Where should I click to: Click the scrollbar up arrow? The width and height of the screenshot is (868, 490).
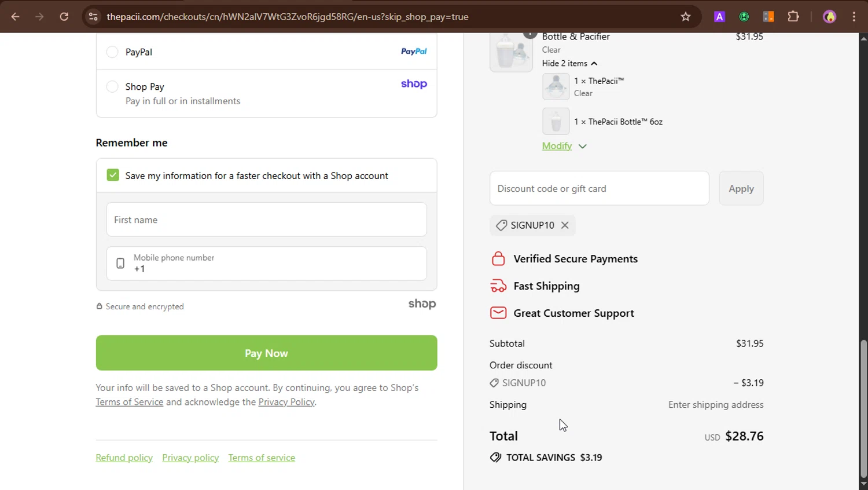863,38
